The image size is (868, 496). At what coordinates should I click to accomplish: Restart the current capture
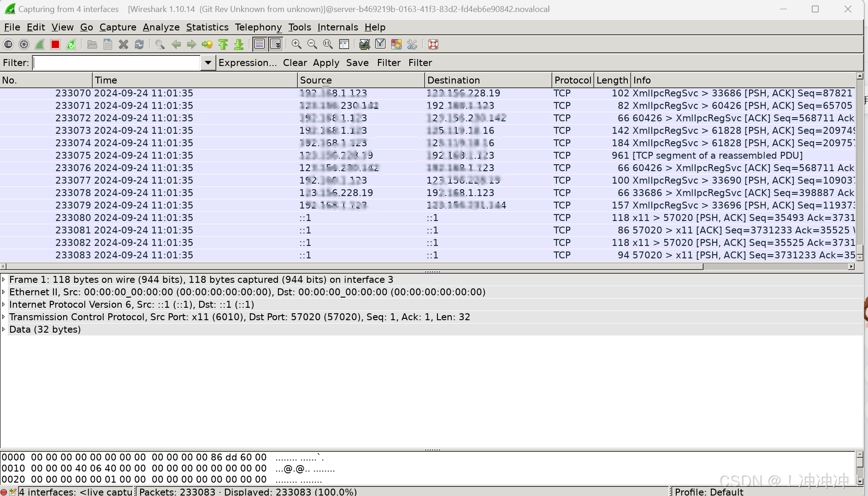[71, 44]
